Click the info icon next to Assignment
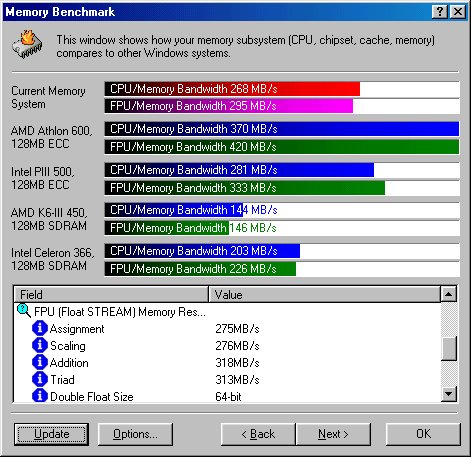 tap(40, 328)
